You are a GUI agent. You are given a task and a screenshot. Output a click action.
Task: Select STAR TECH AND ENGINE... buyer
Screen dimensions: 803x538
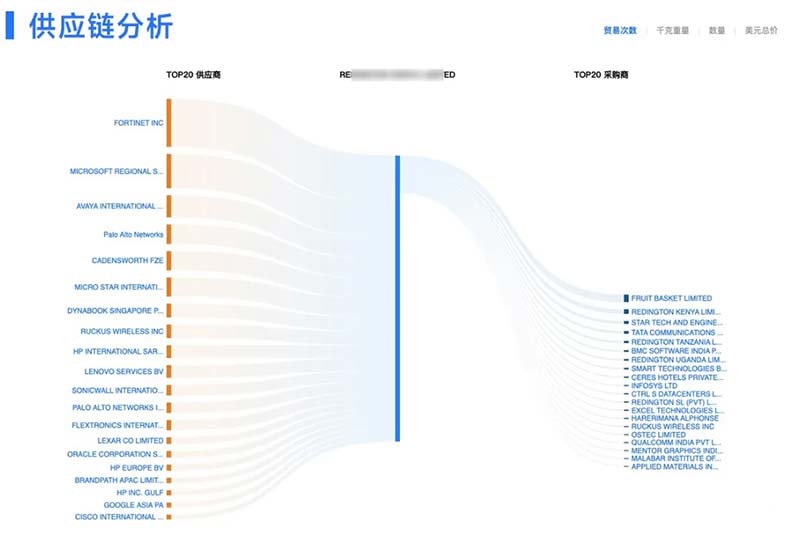pyautogui.click(x=677, y=322)
